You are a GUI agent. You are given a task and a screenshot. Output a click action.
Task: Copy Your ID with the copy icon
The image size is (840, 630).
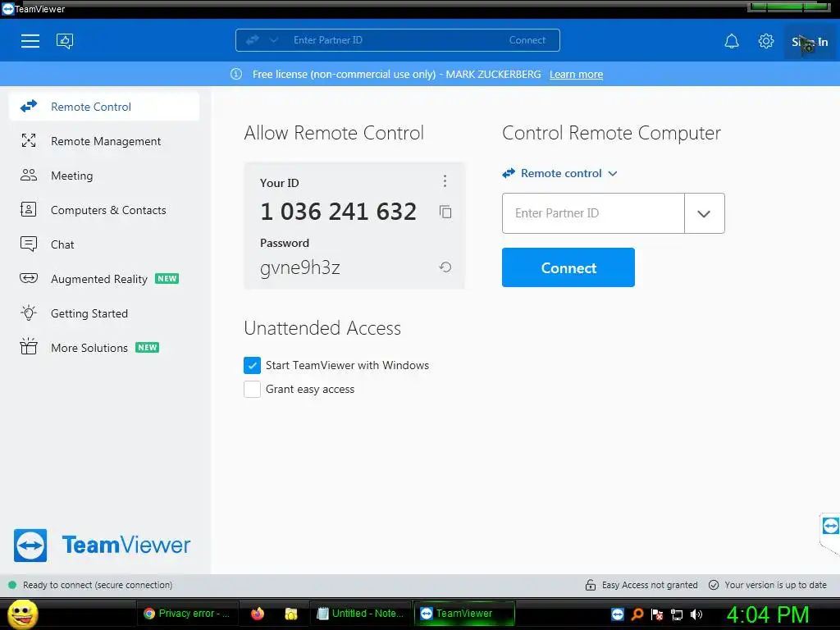coord(445,212)
